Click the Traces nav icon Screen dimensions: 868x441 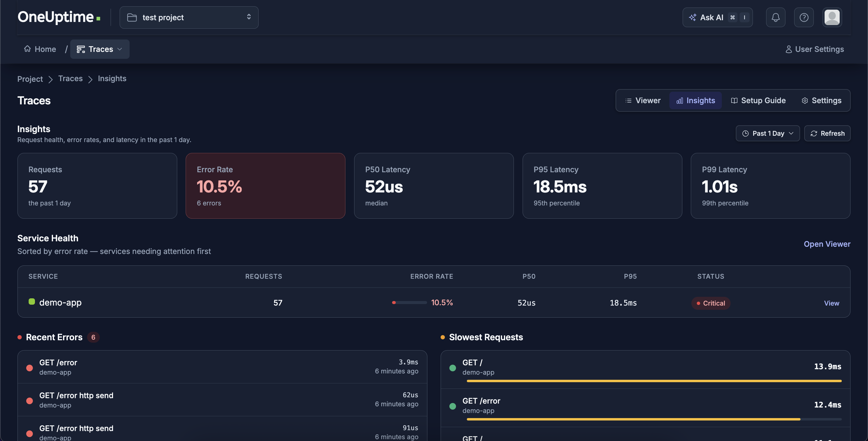[x=80, y=49]
